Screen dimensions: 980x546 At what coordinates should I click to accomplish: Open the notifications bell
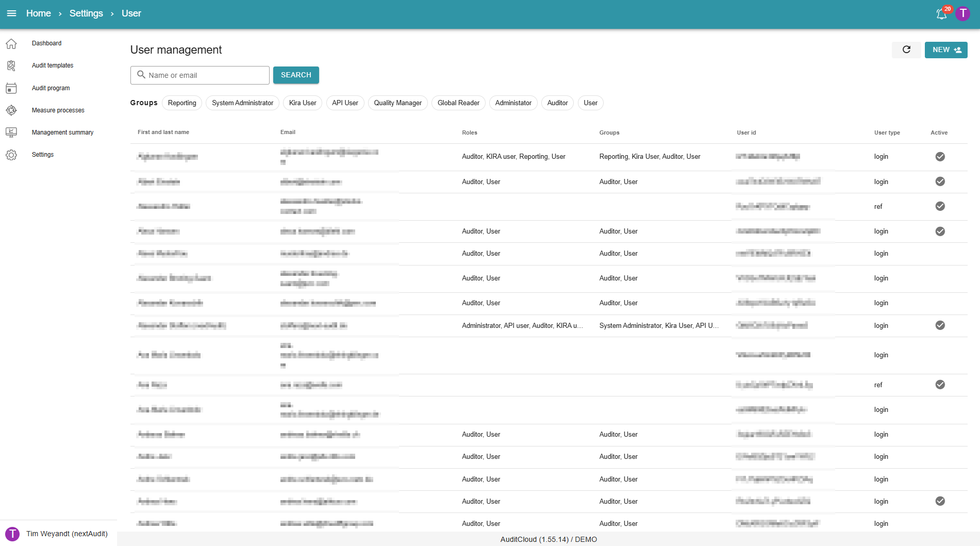coord(941,14)
